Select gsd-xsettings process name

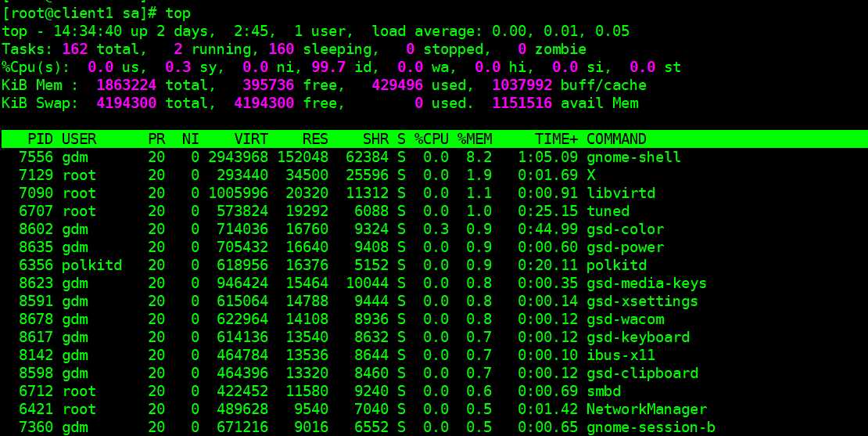tap(642, 301)
